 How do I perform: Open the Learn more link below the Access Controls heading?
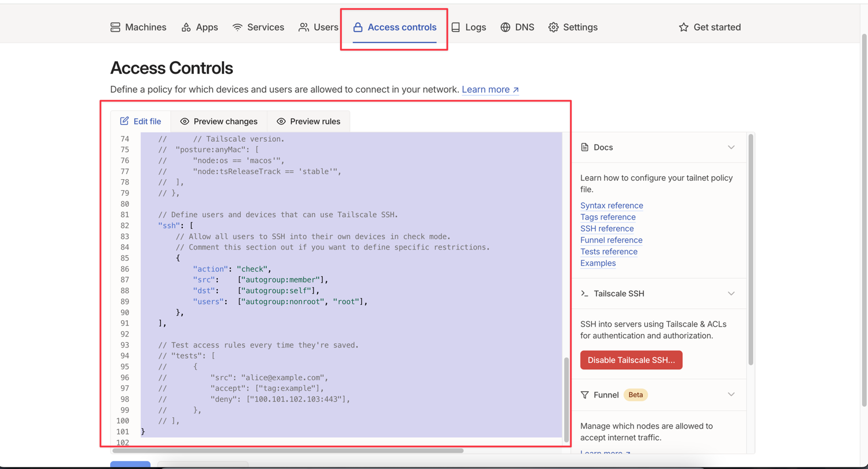[x=490, y=89]
